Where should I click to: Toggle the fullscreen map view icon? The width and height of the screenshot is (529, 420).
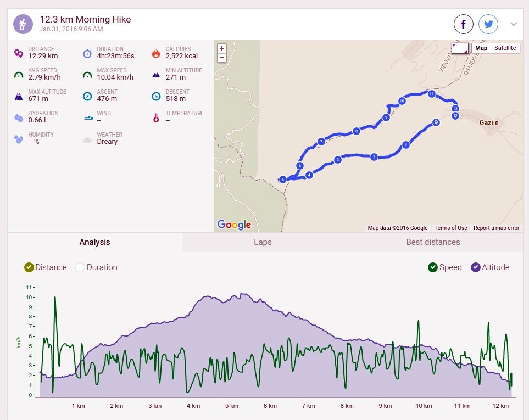coord(460,48)
